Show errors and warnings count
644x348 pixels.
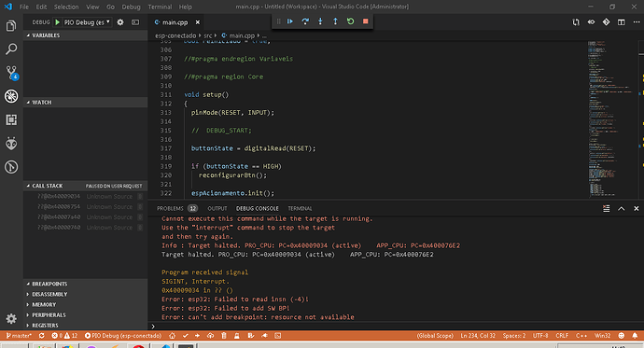64,336
